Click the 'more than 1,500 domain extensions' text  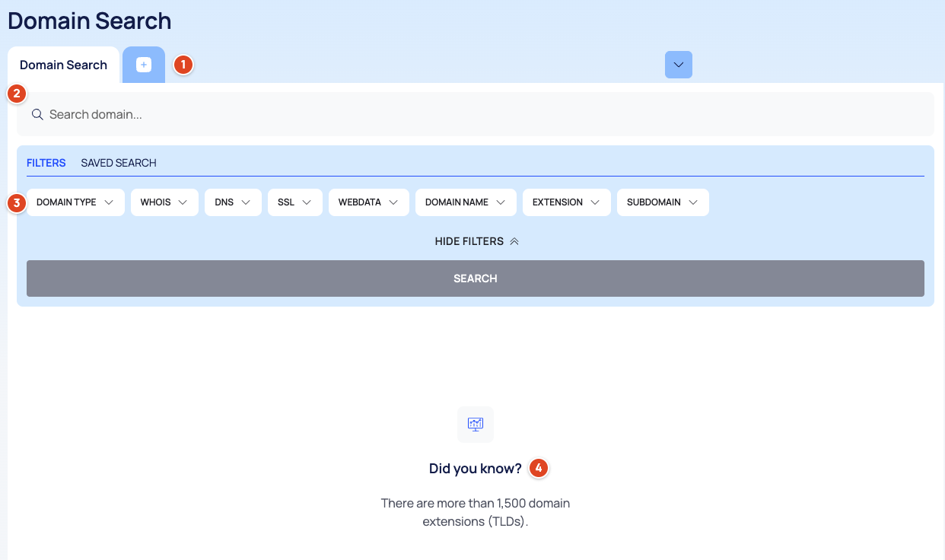476,513
